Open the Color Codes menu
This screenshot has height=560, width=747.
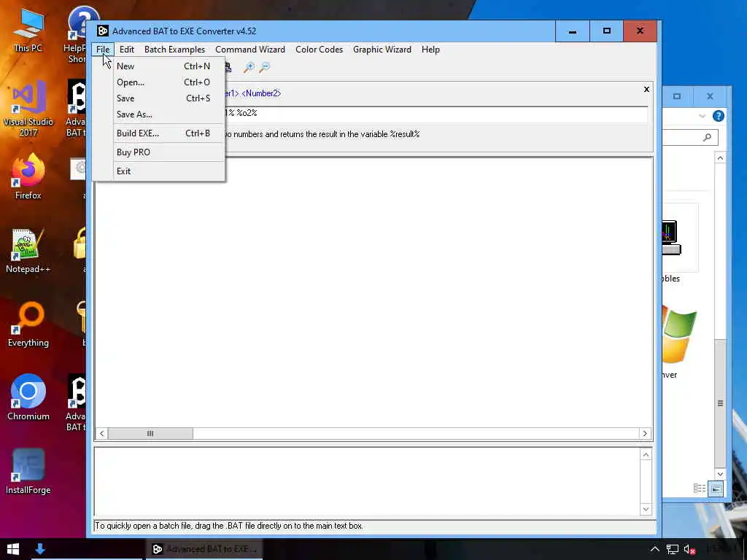click(x=320, y=50)
